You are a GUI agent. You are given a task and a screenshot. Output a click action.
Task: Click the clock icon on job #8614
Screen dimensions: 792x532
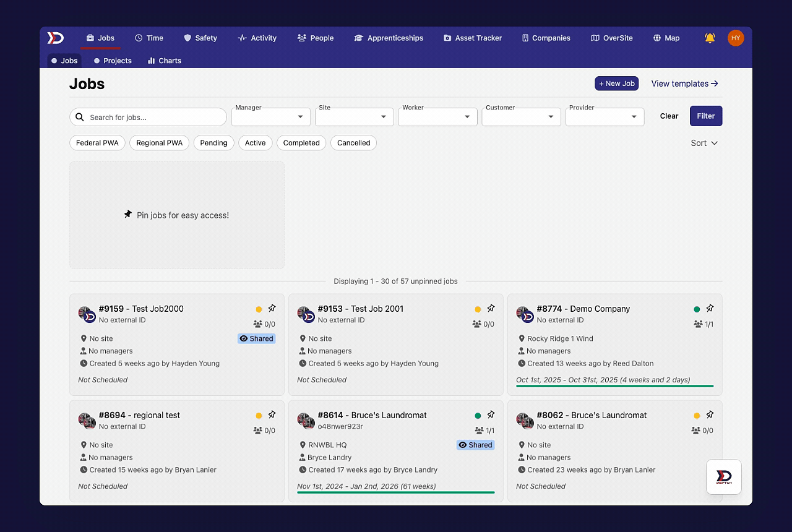pos(303,470)
